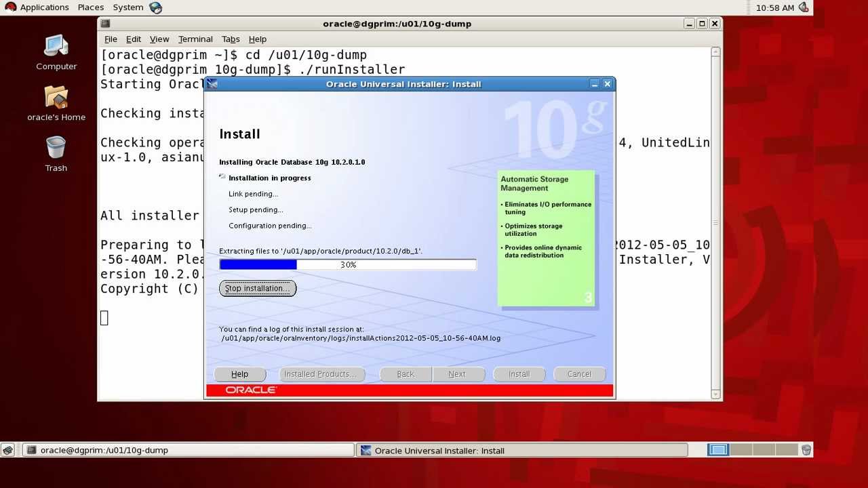
Task: Click the installer window menu icon
Action: point(212,84)
